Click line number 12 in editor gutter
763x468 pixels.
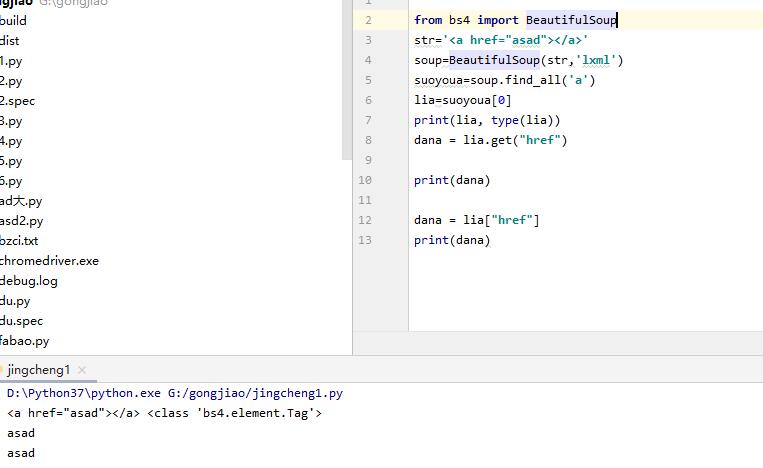pyautogui.click(x=365, y=220)
